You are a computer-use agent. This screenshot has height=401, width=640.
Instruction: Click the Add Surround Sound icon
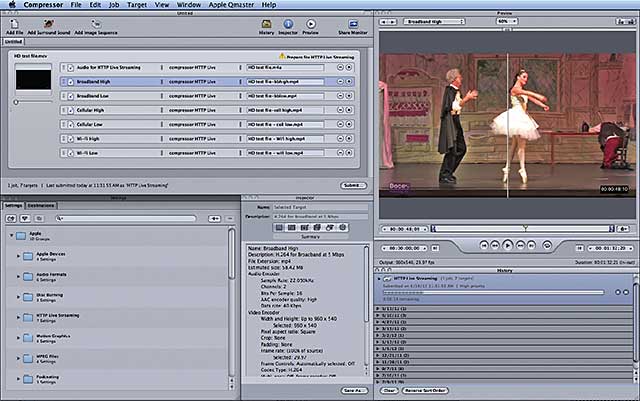coord(49,24)
